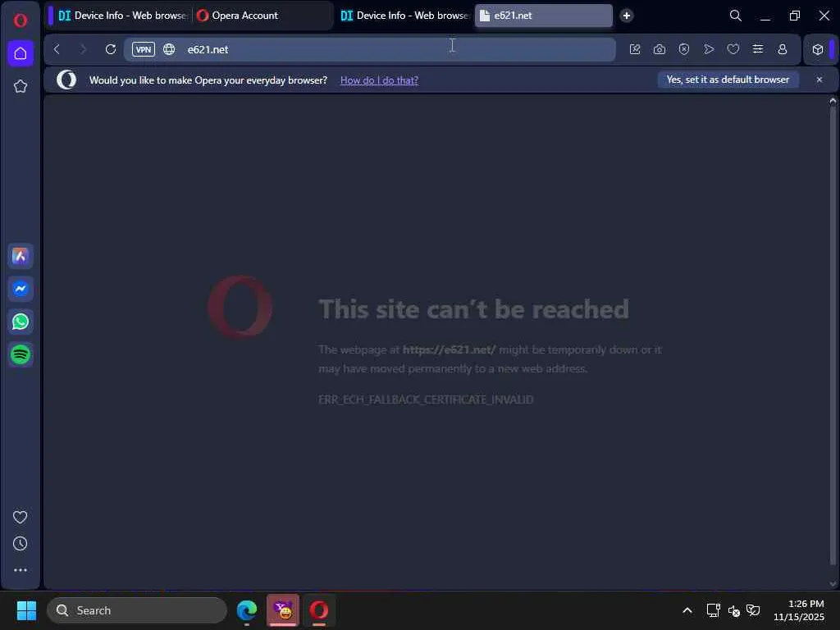The width and height of the screenshot is (840, 630).
Task: Take a snapshot with camera icon
Action: click(660, 49)
